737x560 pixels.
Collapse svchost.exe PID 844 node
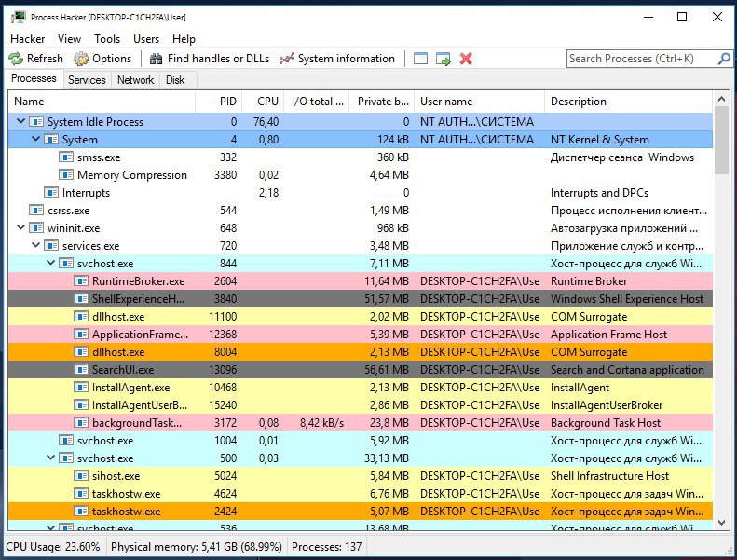[50, 264]
